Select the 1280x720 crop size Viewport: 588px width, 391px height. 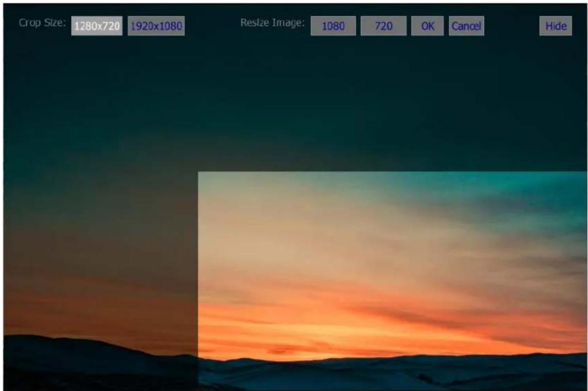97,26
